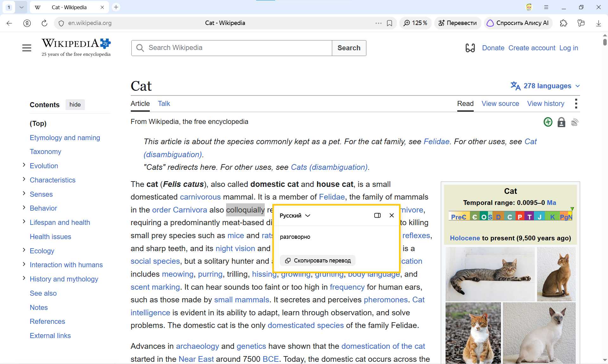Open the appearance glasses icon
Screen dimensions: 608x364
coord(470,48)
